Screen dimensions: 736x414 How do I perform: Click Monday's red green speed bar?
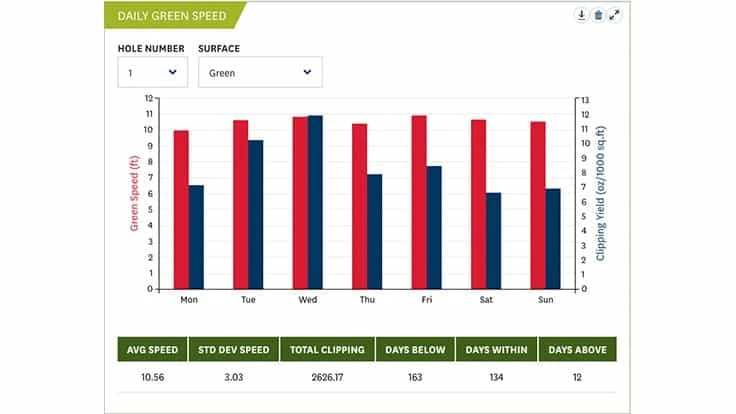pyautogui.click(x=181, y=209)
